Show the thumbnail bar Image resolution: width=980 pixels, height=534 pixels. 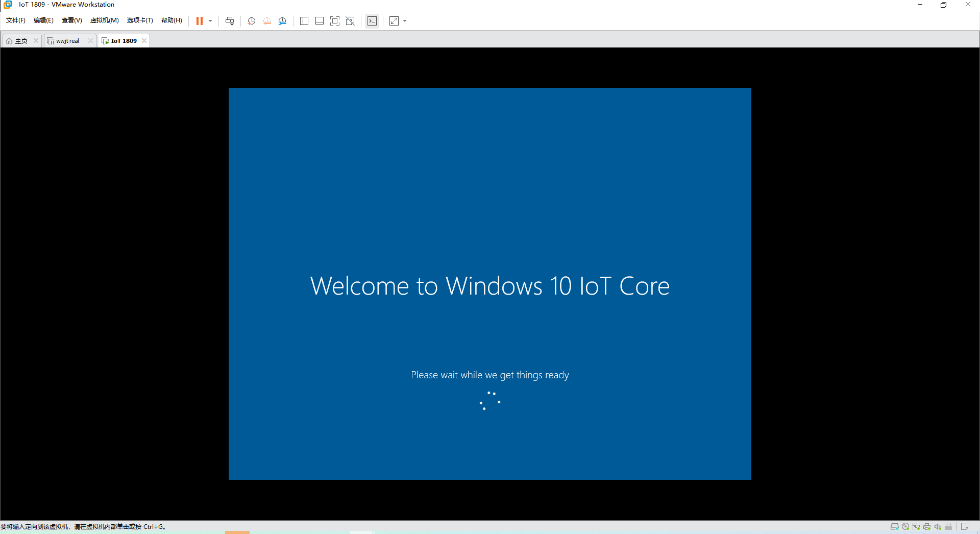click(320, 21)
